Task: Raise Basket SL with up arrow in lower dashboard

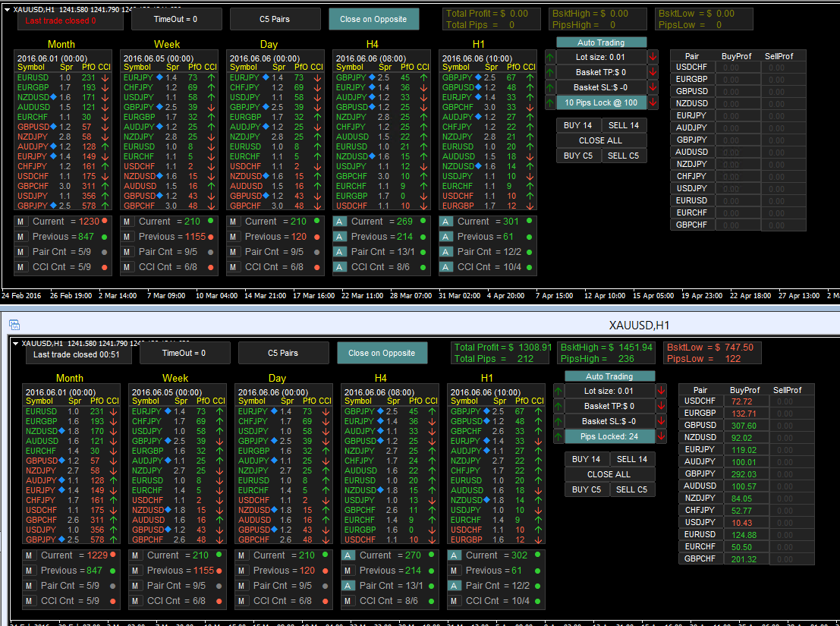Action: click(x=558, y=421)
